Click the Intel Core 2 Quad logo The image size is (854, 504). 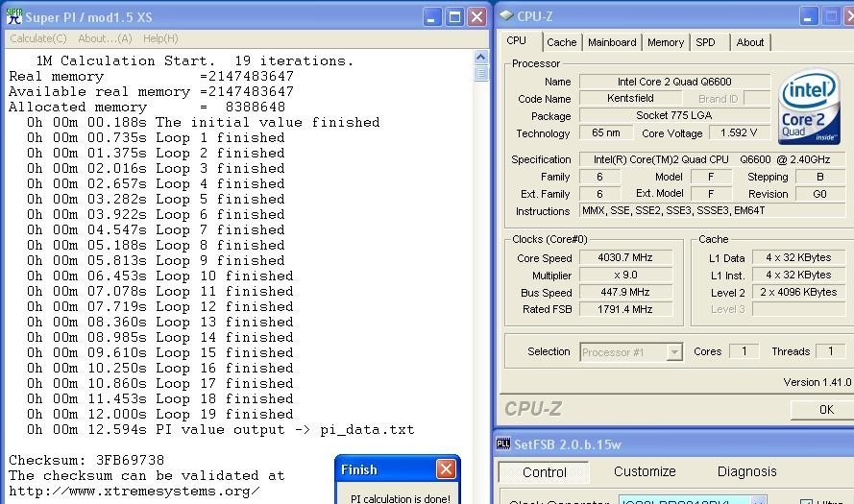pos(809,107)
